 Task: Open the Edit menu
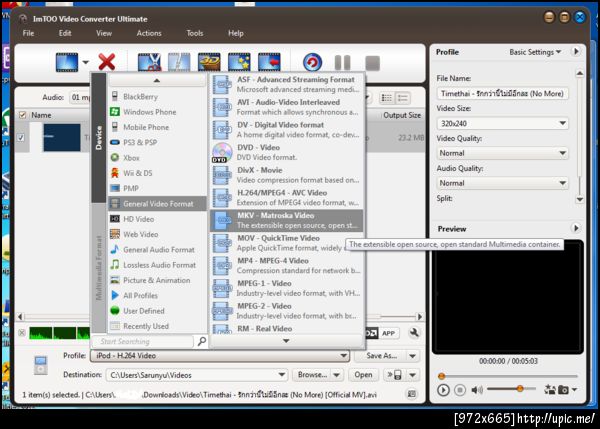pos(65,33)
